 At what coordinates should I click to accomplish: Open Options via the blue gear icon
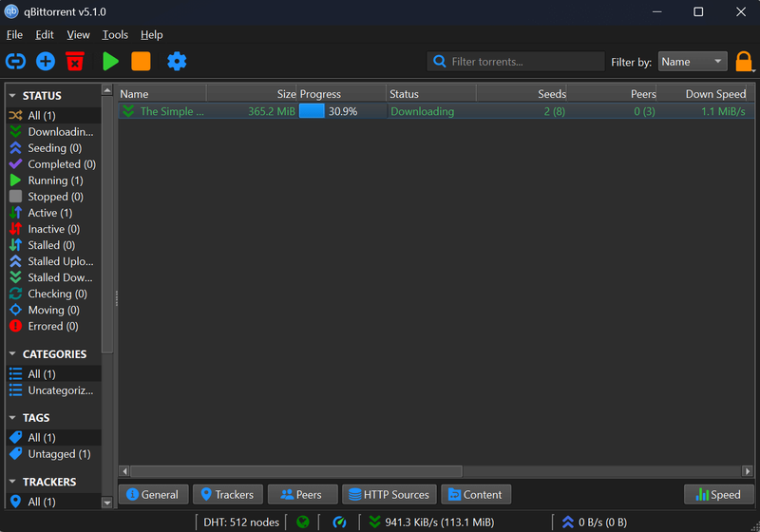pos(177,62)
